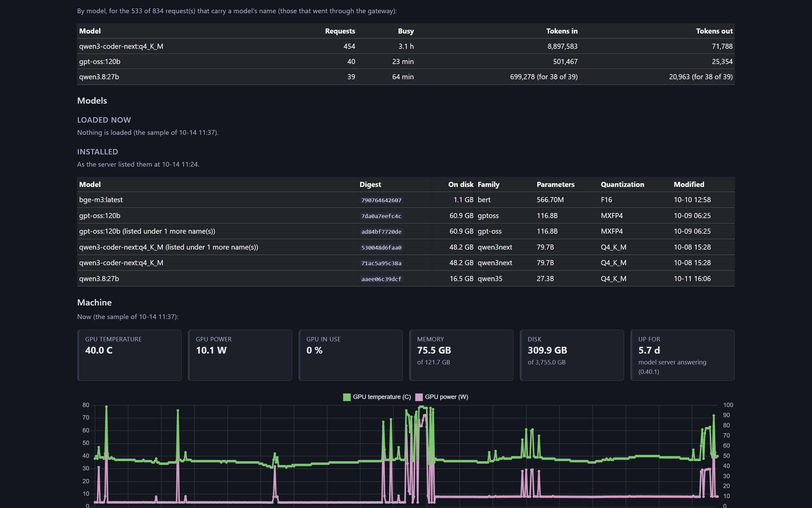
Task: Select the GPU IN USE 0 % card
Action: [351, 355]
